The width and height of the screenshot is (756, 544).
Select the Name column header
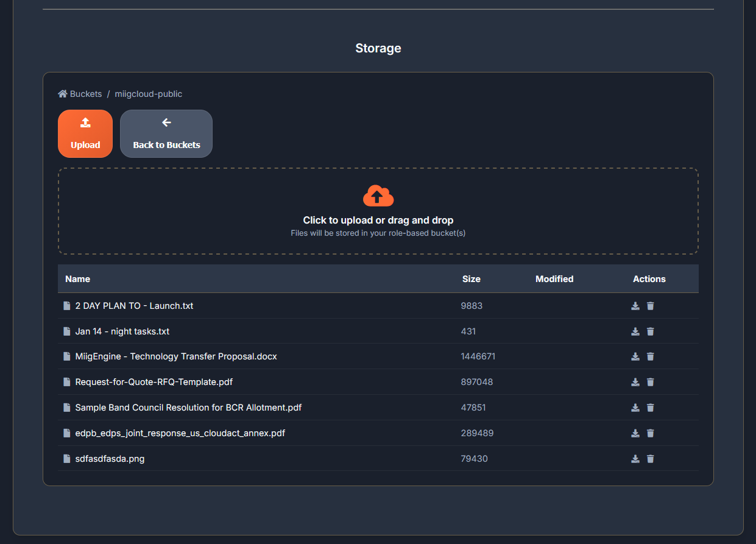(x=77, y=278)
